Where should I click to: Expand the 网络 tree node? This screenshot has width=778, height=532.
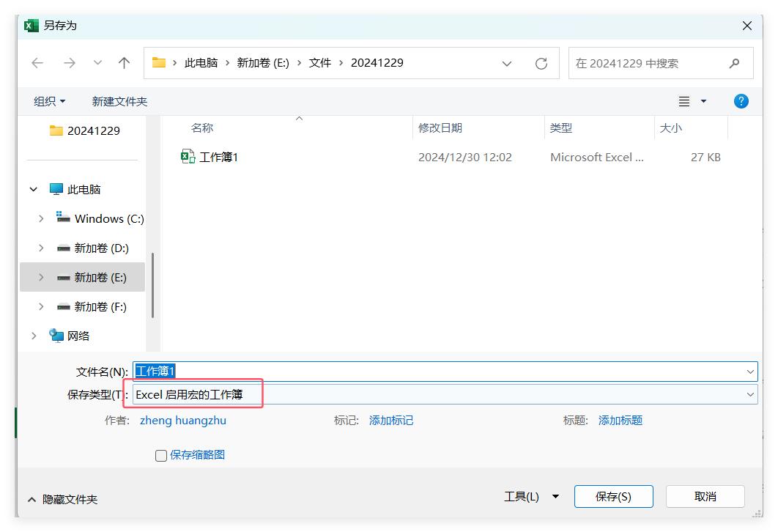pos(33,336)
